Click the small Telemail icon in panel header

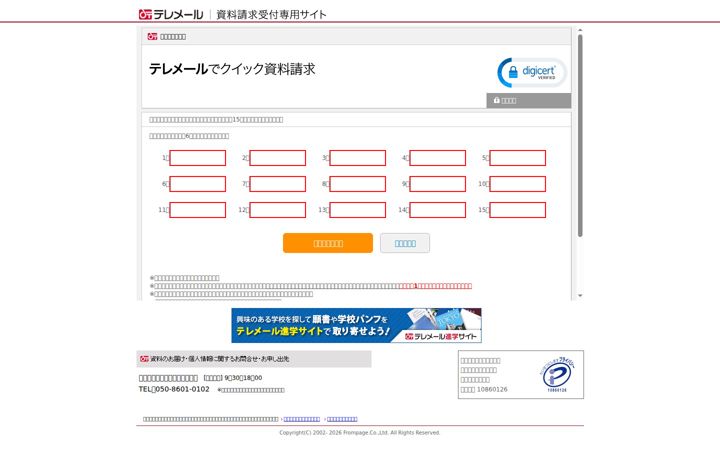[x=152, y=37]
